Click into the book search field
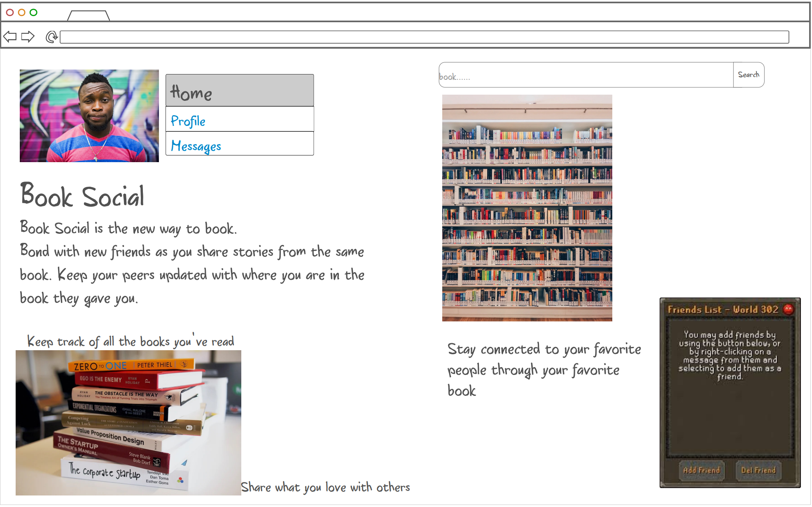The height and width of the screenshot is (507, 812). 586,75
